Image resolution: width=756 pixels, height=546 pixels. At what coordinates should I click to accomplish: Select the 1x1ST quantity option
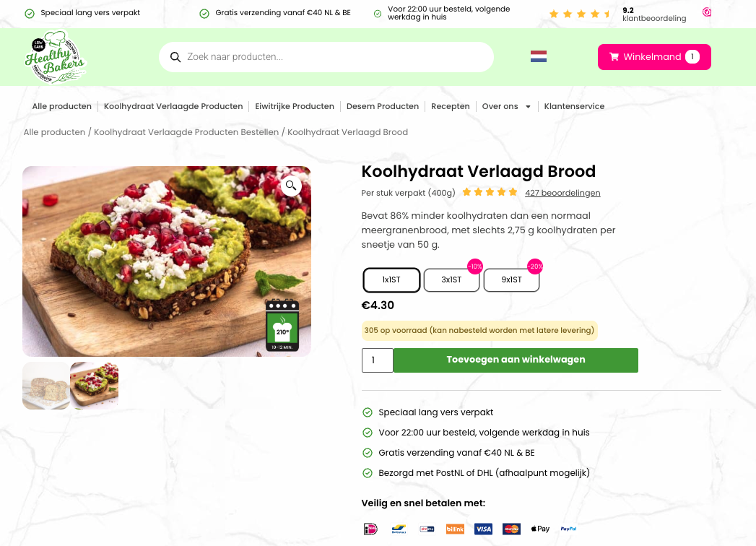(x=391, y=280)
